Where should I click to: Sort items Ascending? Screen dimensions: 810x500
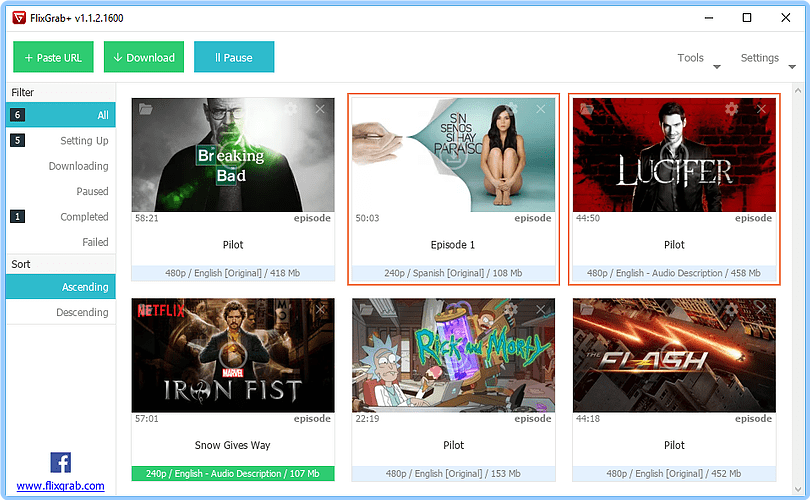60,287
